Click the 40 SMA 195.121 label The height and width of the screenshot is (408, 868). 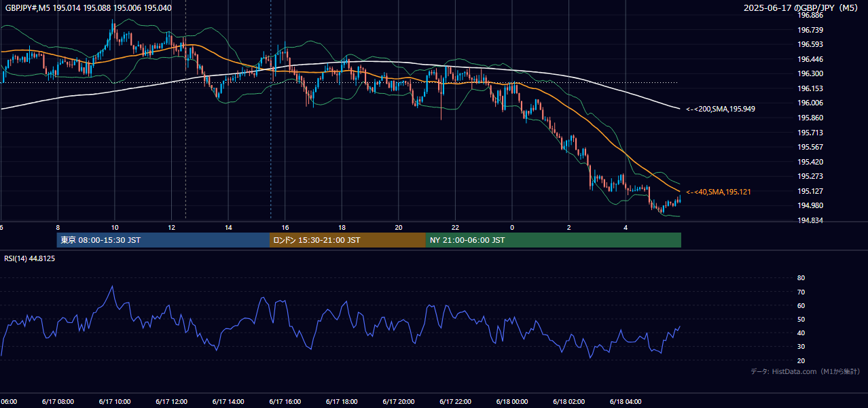pyautogui.click(x=719, y=192)
